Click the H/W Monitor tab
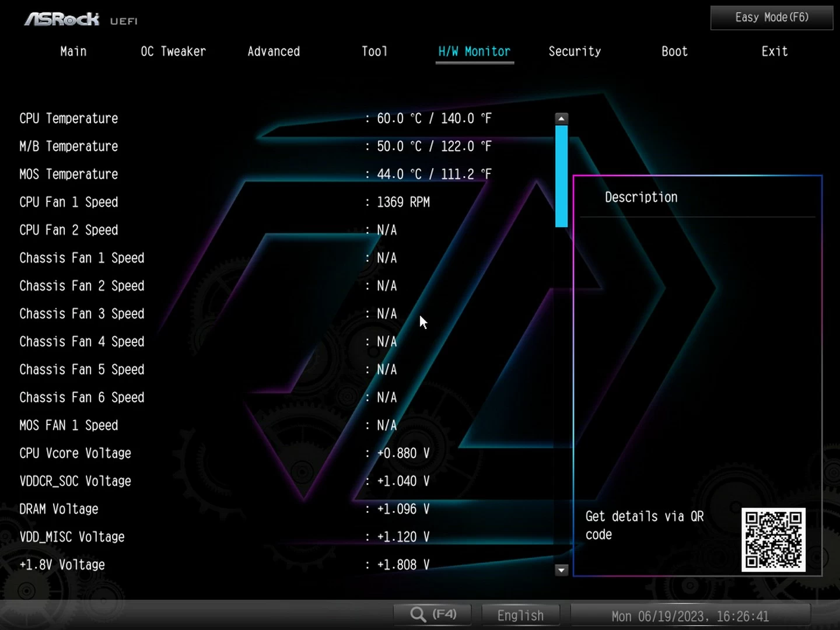 (474, 51)
